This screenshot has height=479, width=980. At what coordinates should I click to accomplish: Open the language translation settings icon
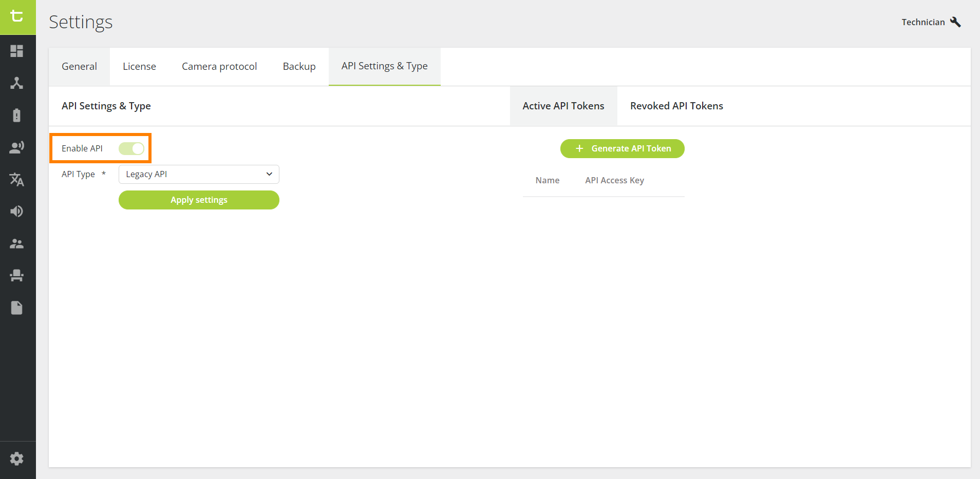(x=17, y=179)
